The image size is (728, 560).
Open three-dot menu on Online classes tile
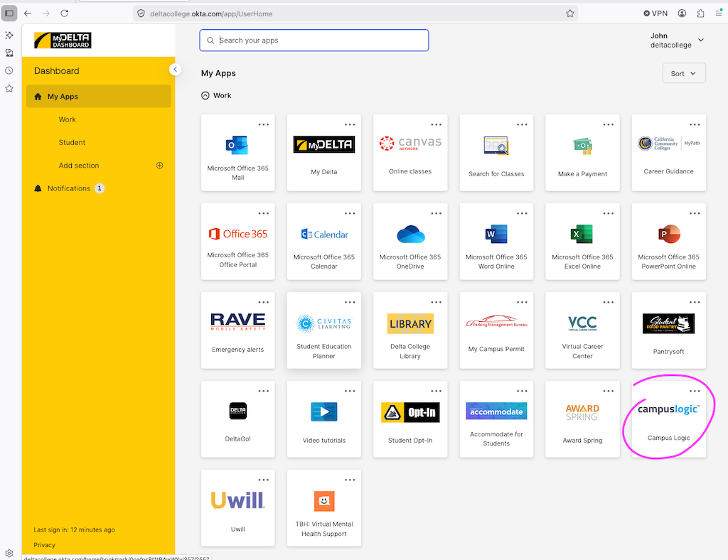436,124
